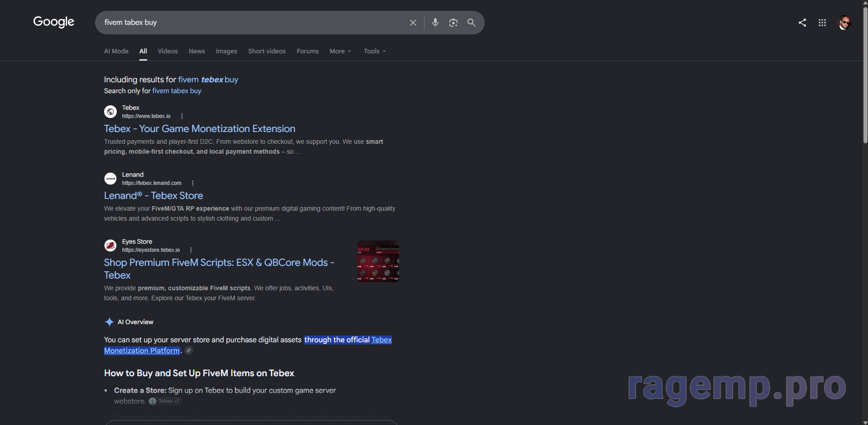Open Google account profile avatar
This screenshot has width=868, height=425.
coord(844,23)
